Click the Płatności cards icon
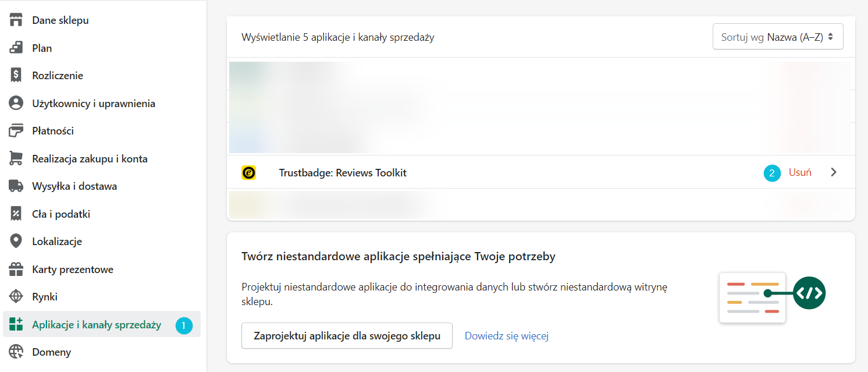Viewport: 868px width, 372px height. (x=16, y=131)
